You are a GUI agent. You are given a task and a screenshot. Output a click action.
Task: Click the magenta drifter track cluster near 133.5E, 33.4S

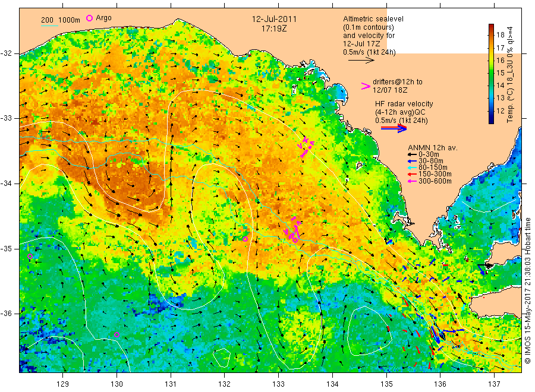(x=306, y=146)
